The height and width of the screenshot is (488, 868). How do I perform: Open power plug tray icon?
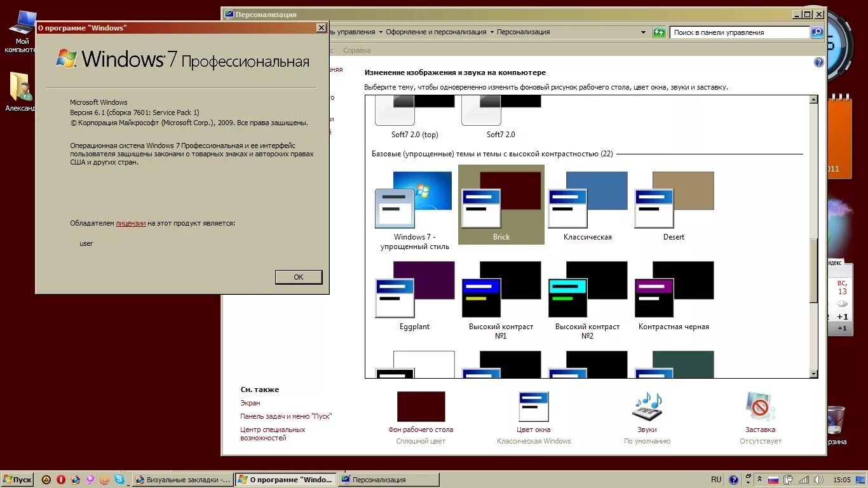pos(789,480)
